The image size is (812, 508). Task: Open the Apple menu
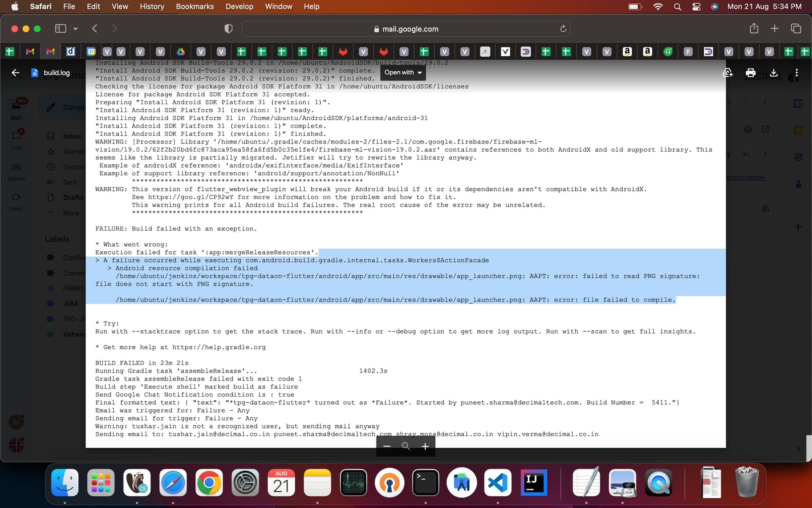tap(15, 6)
